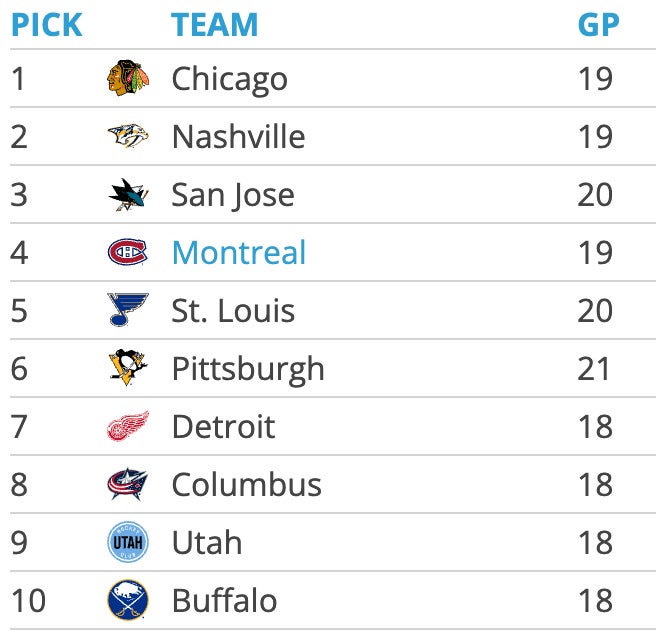Click the Pittsburgh team name
This screenshot has height=634, width=656.
[248, 369]
